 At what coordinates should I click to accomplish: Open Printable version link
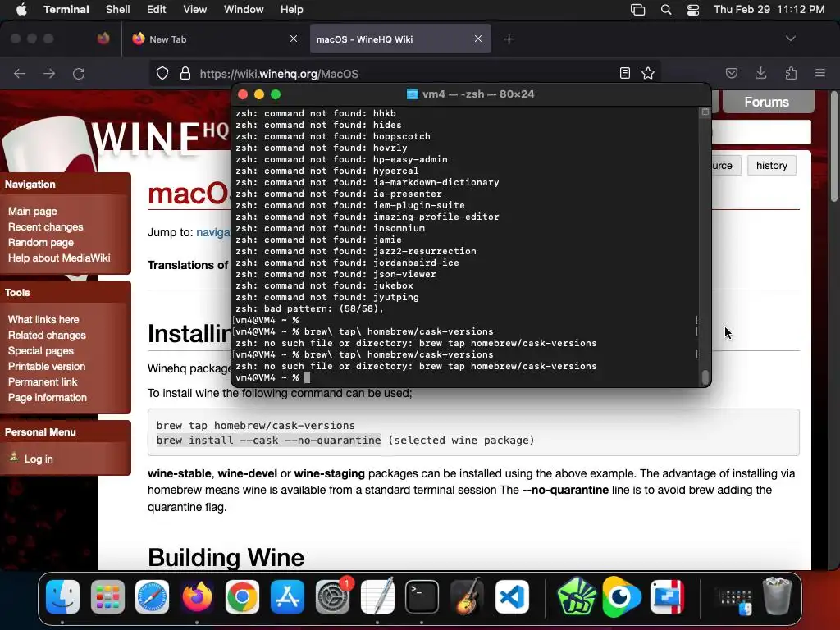click(x=47, y=366)
